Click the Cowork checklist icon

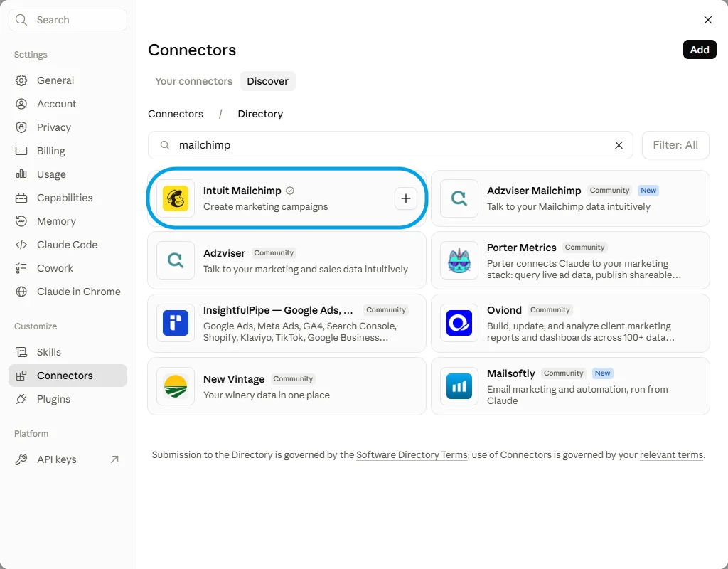pos(21,268)
